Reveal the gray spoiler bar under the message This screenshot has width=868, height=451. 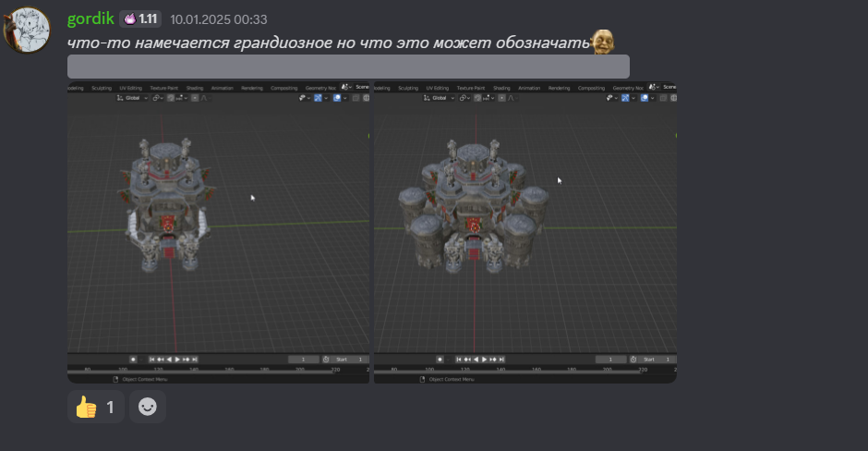tap(348, 67)
